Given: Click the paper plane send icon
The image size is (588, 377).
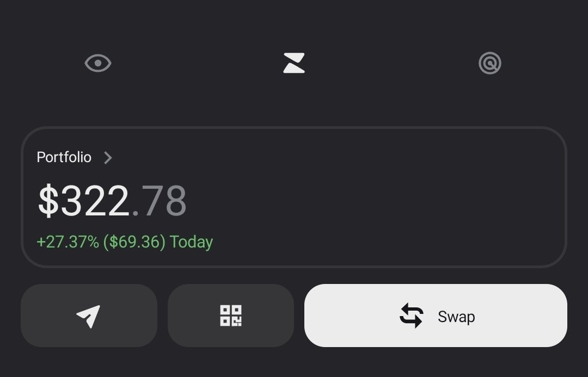Looking at the screenshot, I should tap(89, 316).
